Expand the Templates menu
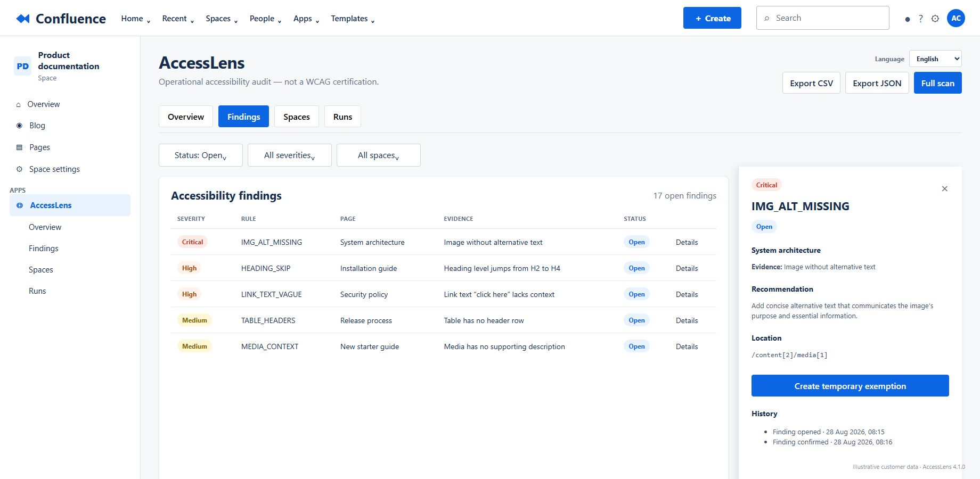980x479 pixels. [353, 19]
